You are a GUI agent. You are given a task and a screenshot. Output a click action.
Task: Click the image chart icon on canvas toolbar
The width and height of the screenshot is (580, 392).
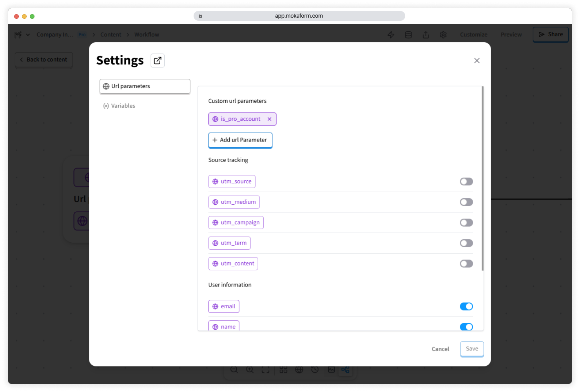pos(331,370)
